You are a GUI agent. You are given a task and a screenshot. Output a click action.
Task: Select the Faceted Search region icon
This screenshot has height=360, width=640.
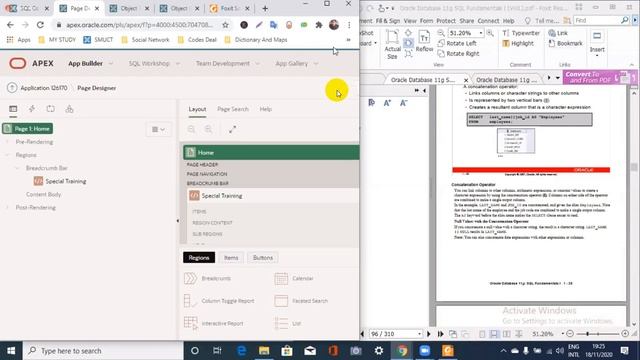pos(281,301)
